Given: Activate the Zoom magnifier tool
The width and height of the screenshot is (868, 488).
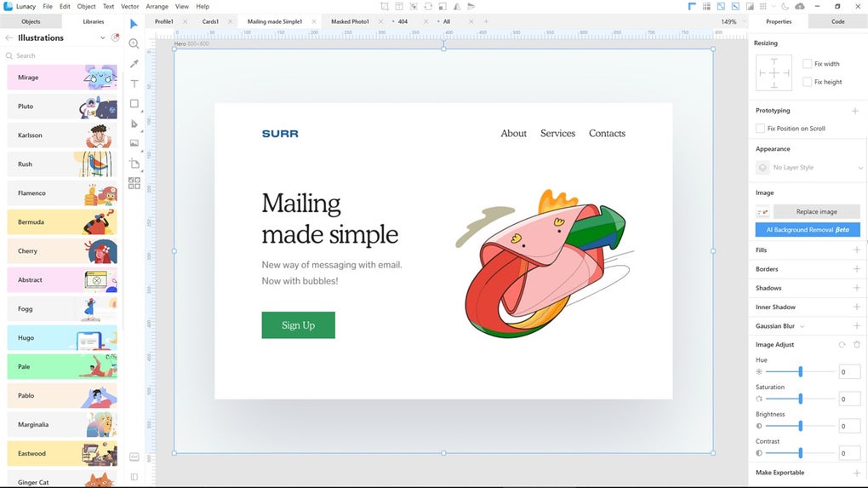Looking at the screenshot, I should (134, 43).
